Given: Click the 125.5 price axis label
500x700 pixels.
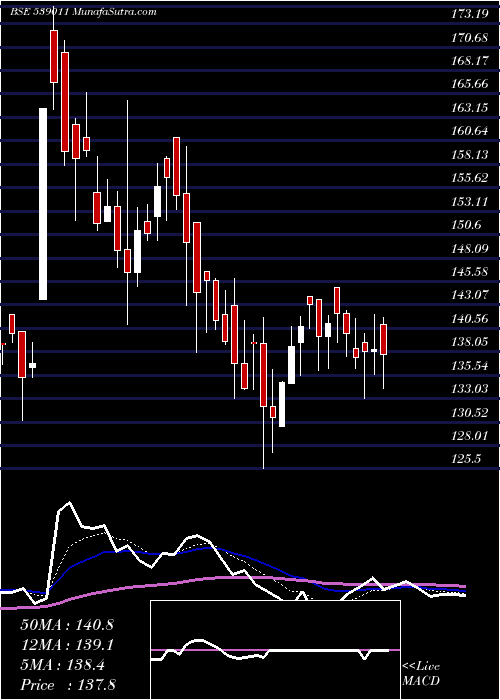Looking at the screenshot, I should tap(467, 459).
